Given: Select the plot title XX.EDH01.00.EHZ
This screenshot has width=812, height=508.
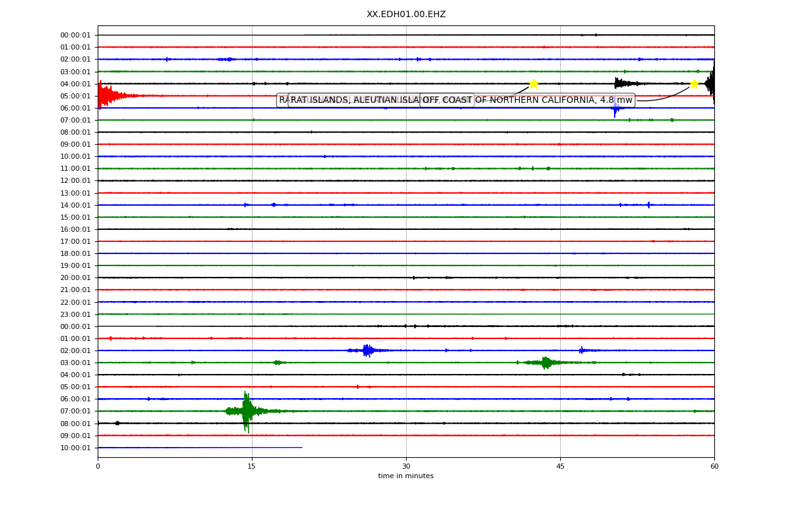Looking at the screenshot, I should pyautogui.click(x=406, y=14).
